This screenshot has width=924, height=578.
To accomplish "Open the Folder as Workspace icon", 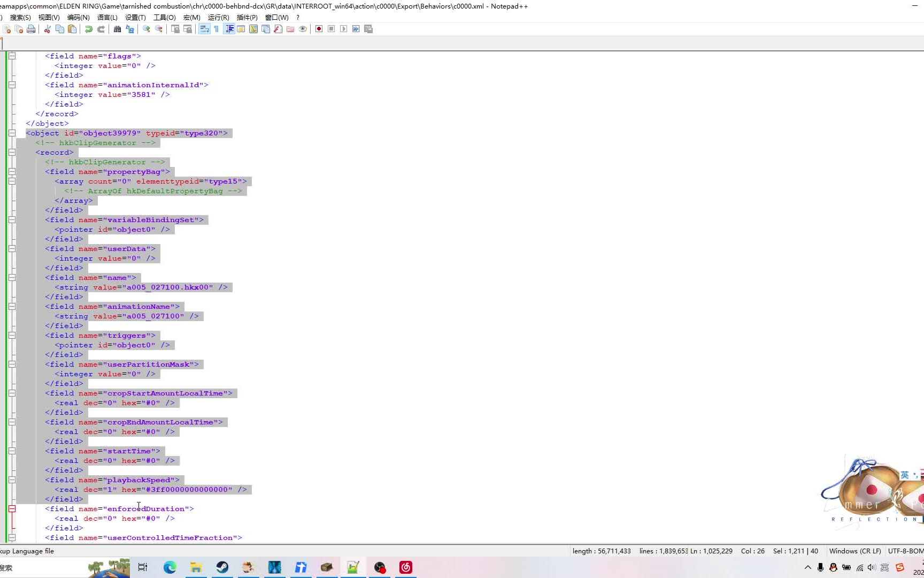I will (x=290, y=29).
